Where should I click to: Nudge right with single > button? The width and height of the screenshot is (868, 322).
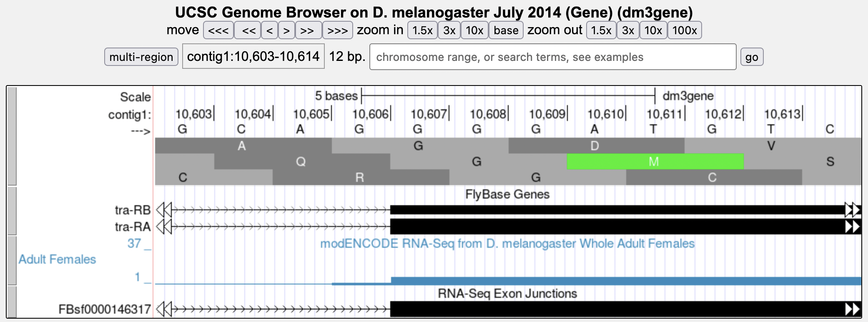click(x=286, y=30)
